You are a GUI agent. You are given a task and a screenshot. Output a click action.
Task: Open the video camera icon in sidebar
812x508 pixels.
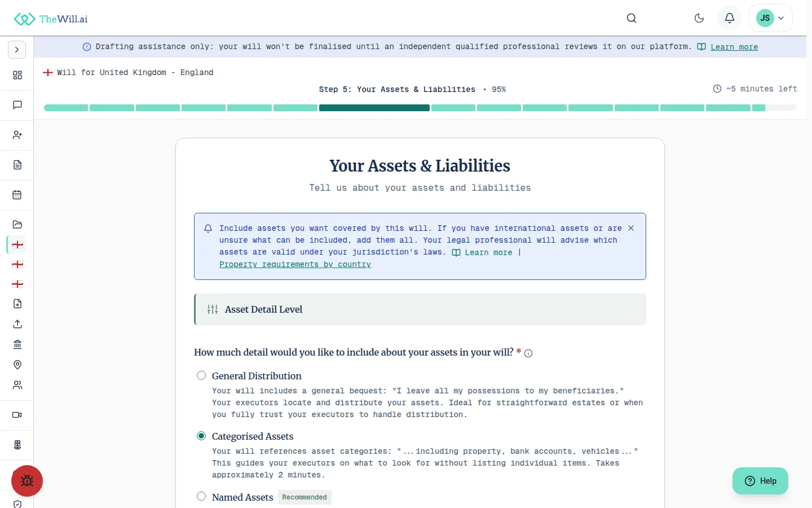(x=17, y=415)
